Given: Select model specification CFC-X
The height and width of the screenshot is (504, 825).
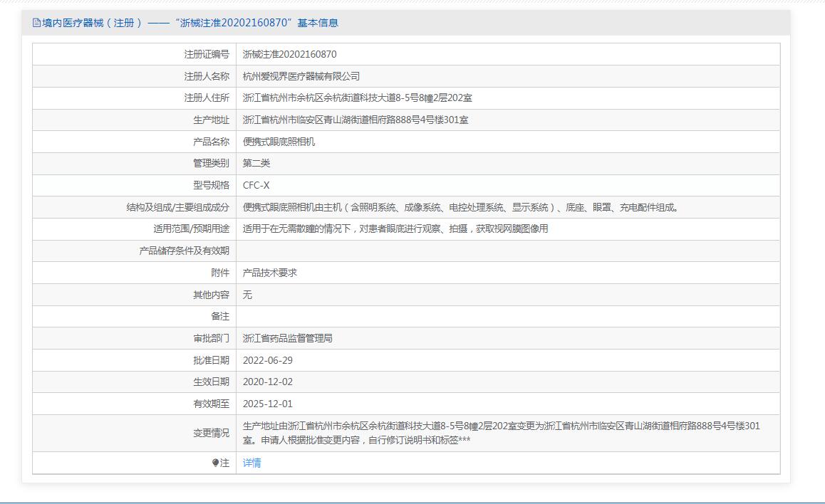Looking at the screenshot, I should (256, 185).
